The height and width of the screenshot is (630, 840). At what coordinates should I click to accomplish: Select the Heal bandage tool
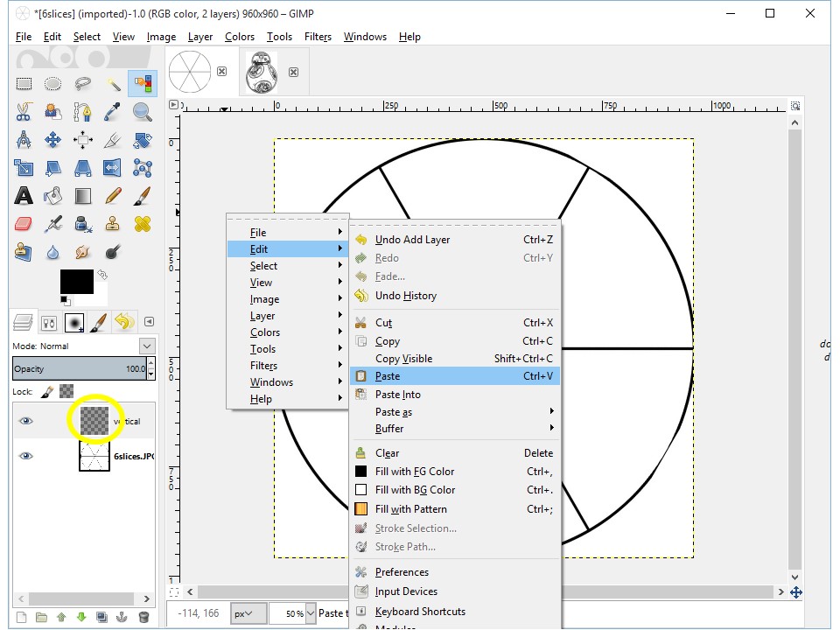pyautogui.click(x=142, y=224)
